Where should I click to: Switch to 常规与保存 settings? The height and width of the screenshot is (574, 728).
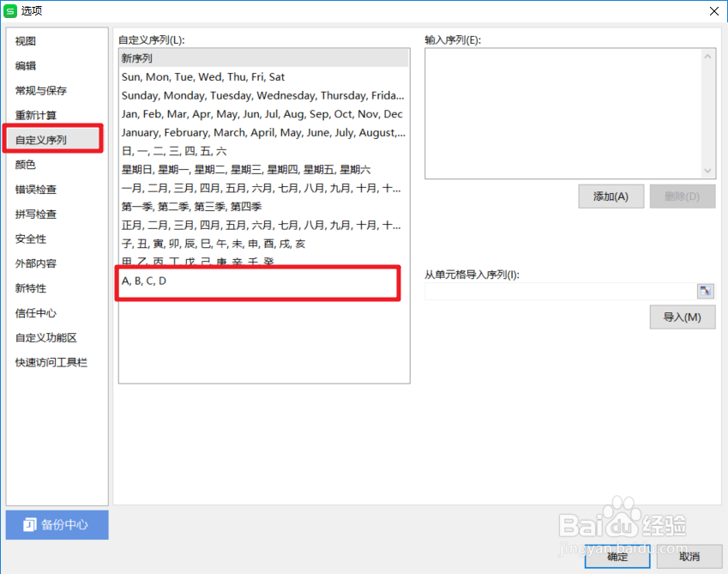coord(41,90)
